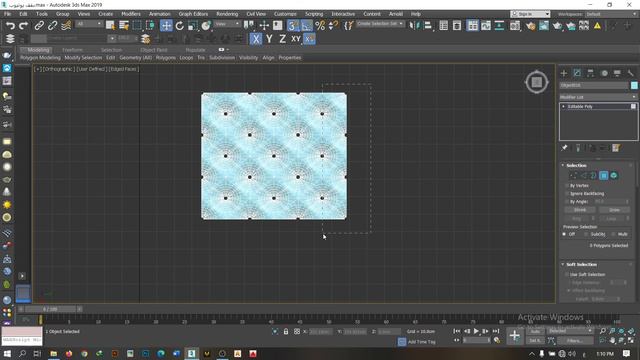
Task: Activate Bind to Space Warp tool
Action: [66, 26]
